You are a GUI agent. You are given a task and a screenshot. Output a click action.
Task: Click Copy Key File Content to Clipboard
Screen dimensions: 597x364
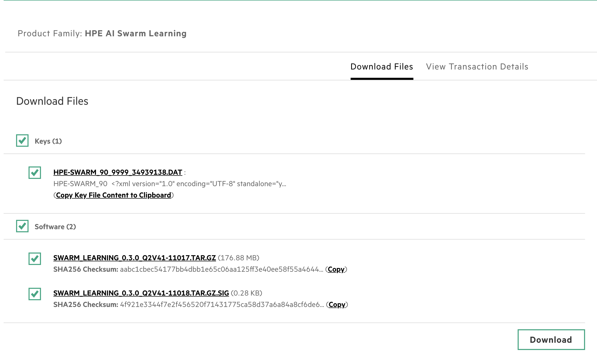point(114,195)
